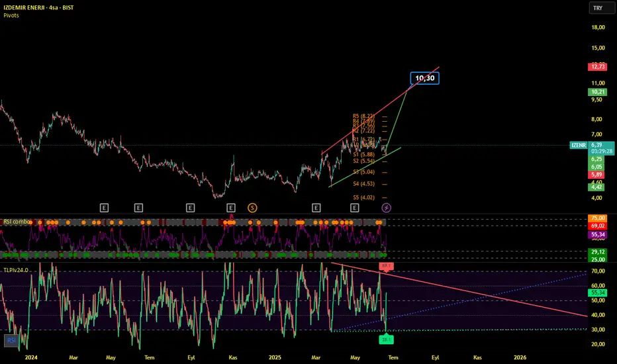This screenshot has height=364, width=617.
Task: Click the green 29,12 RSI label
Action: [x=597, y=252]
